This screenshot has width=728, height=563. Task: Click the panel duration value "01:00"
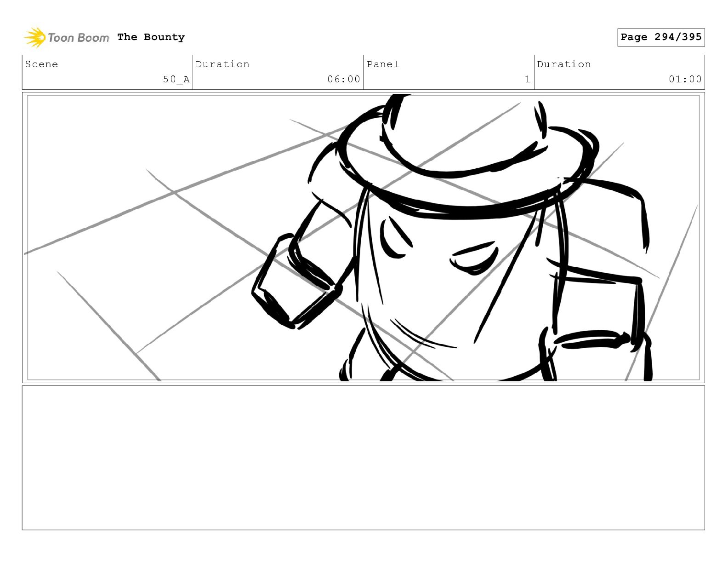click(x=685, y=79)
